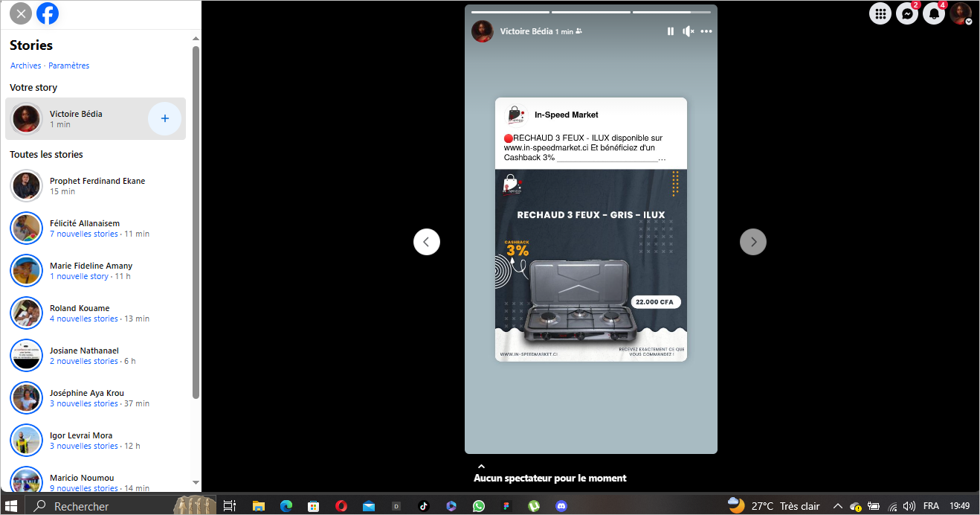Expand the story viewers list chevron
The image size is (980, 515).
481,467
